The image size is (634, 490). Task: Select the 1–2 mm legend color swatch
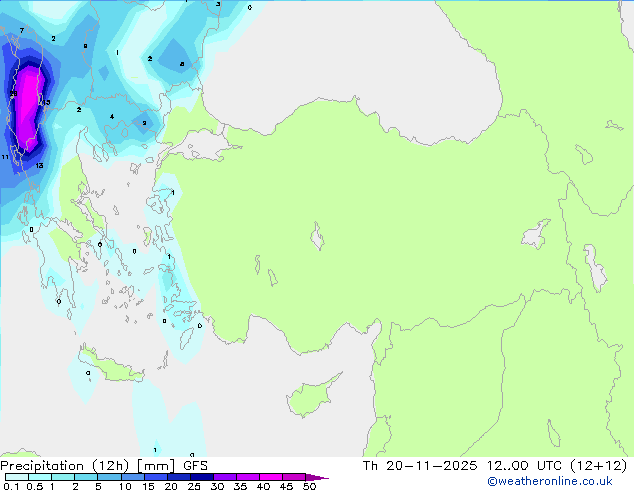[x=63, y=477]
